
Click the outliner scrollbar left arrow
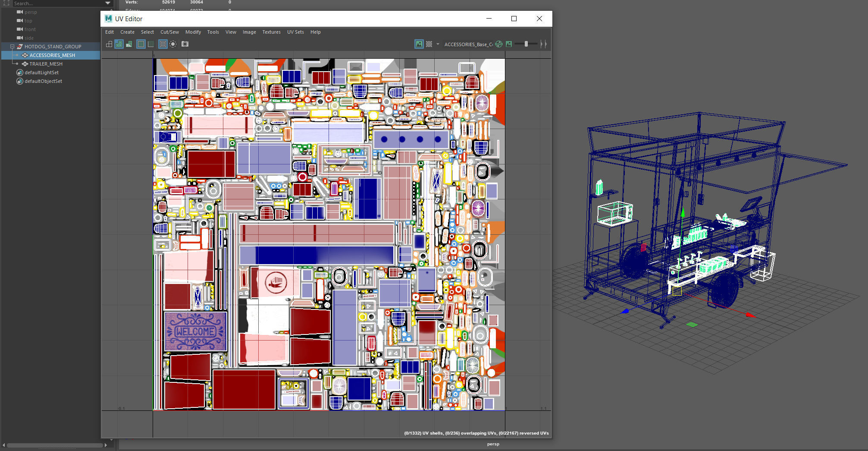(x=3, y=445)
